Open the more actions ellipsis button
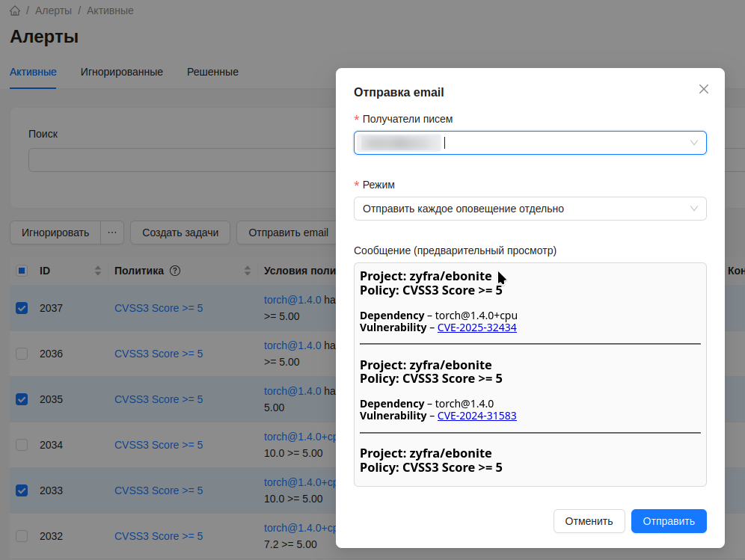This screenshot has width=745, height=560. (x=112, y=233)
